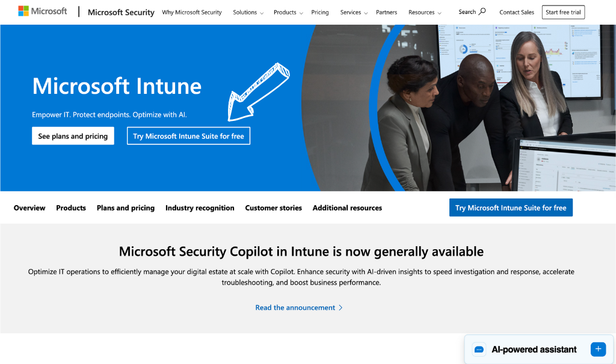This screenshot has width=616, height=364.
Task: Click the blue plus icon on AI-powered assistant
Action: coord(597,349)
